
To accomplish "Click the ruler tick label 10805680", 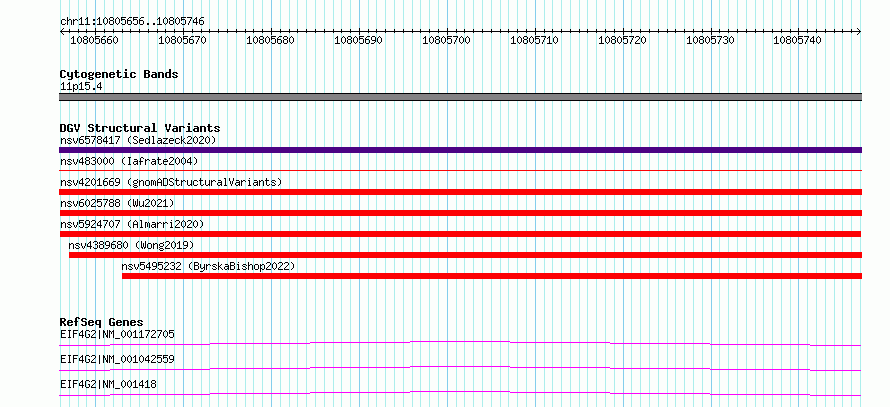I will pos(270,40).
